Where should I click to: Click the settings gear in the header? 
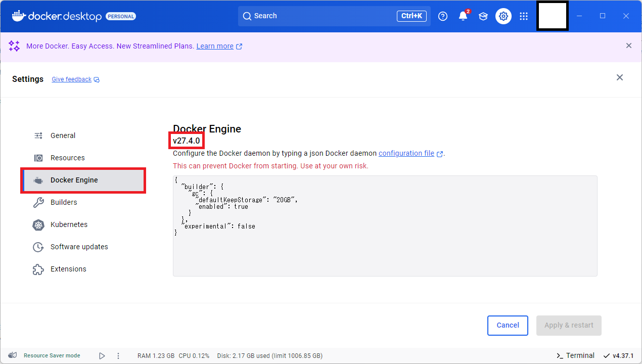coord(503,16)
